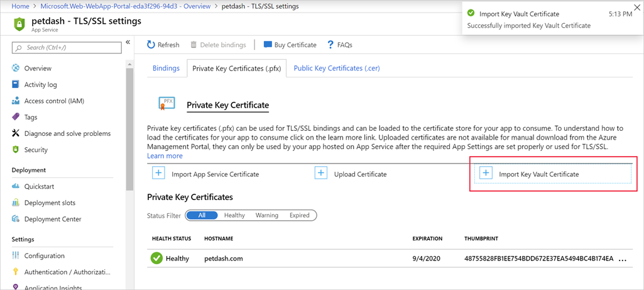Set Status Filter to Healthy

[x=234, y=215]
